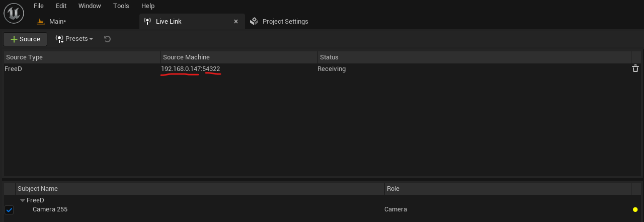Collapse the FreeD subject group

click(x=23, y=200)
